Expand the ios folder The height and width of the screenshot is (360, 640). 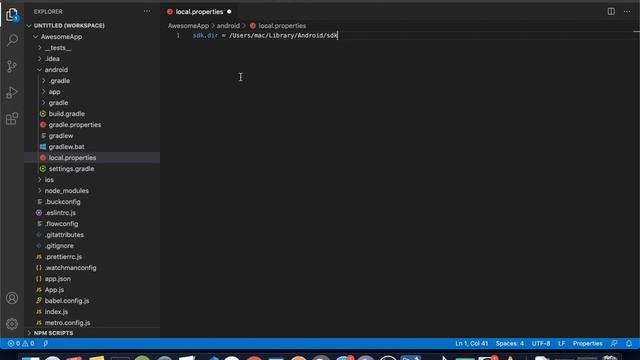[x=49, y=180]
